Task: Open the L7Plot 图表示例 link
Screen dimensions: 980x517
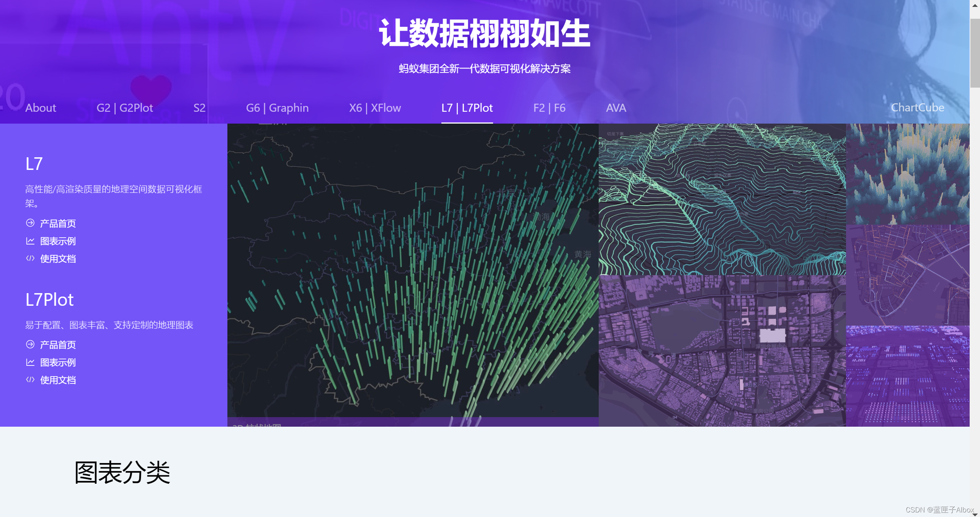Action: pos(58,362)
